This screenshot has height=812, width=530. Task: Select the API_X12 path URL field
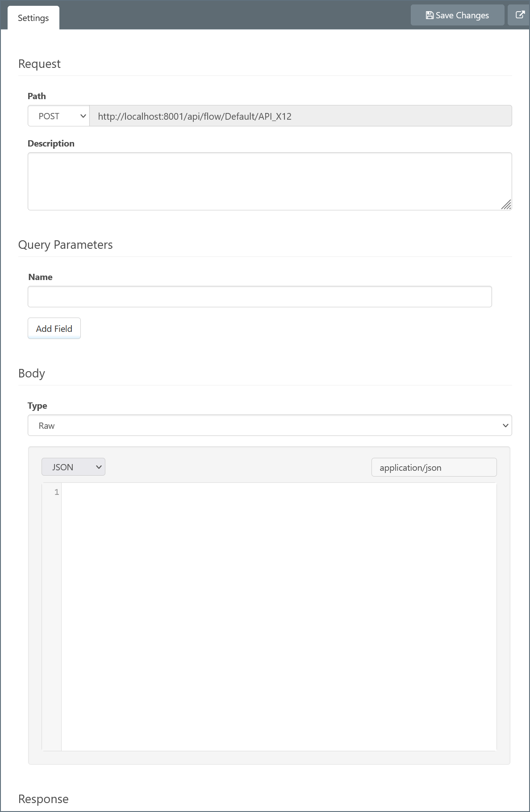click(x=300, y=116)
